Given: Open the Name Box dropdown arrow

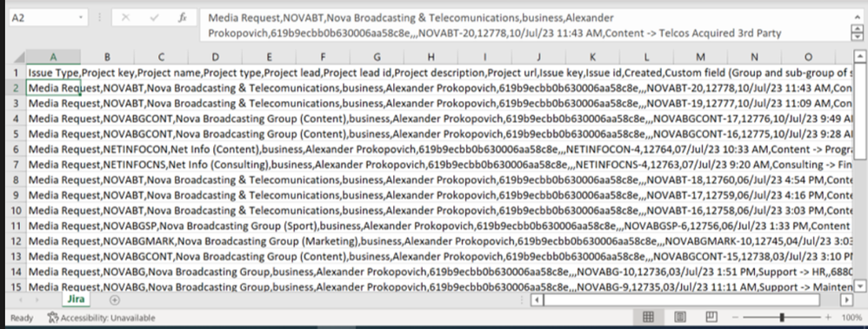Looking at the screenshot, I should click(81, 17).
